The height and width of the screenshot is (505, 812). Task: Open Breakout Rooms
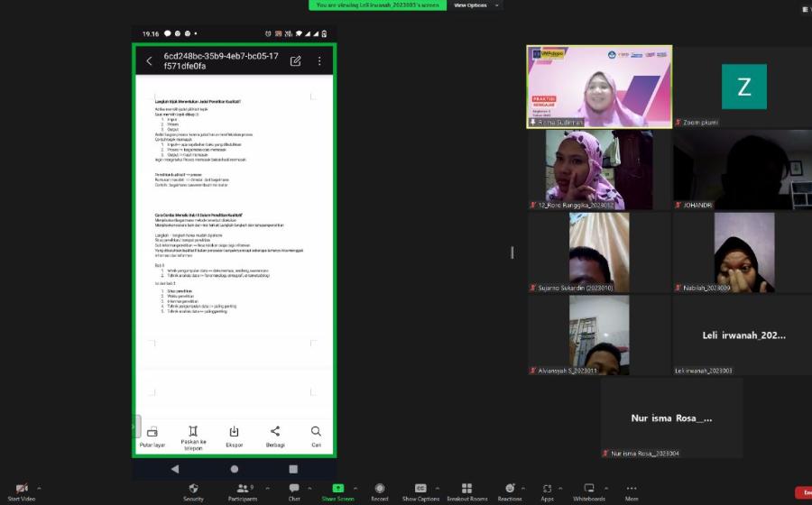pyautogui.click(x=466, y=491)
